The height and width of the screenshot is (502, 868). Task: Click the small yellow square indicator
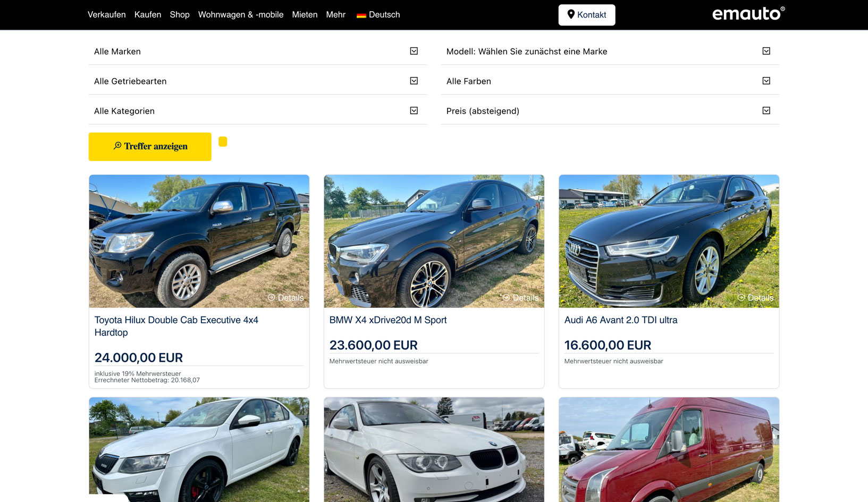pyautogui.click(x=223, y=141)
